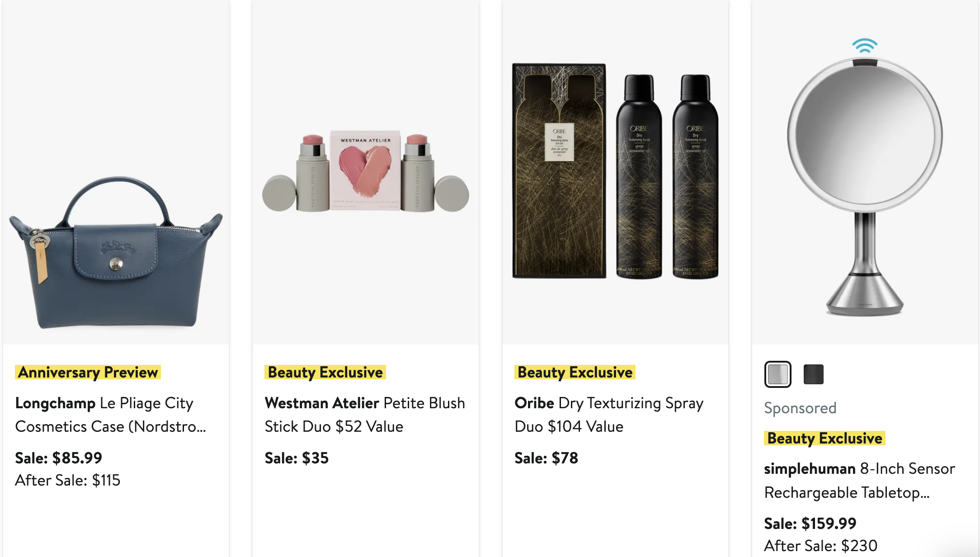Screen dimensions: 980x557
Task: Click the After Sale: $115 price
Action: [68, 480]
